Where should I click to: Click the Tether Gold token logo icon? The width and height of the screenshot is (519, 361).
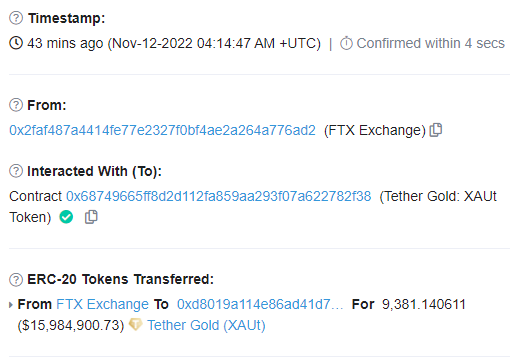click(x=135, y=324)
